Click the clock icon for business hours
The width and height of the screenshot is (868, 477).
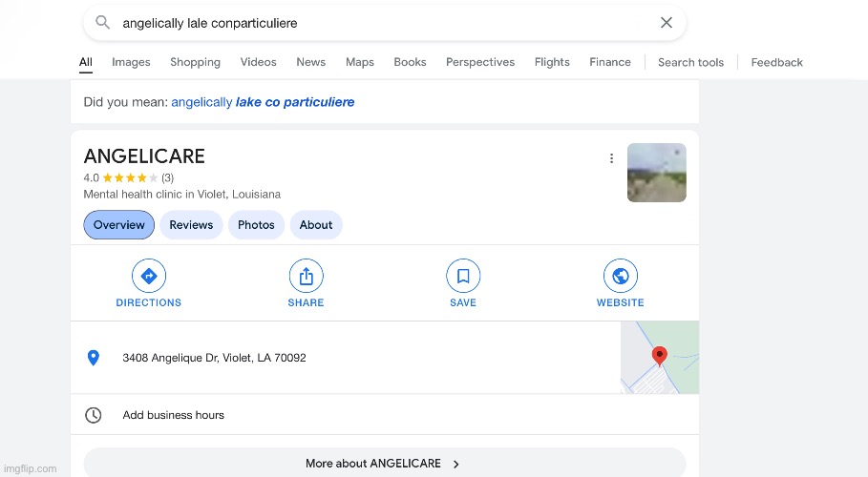(x=94, y=415)
